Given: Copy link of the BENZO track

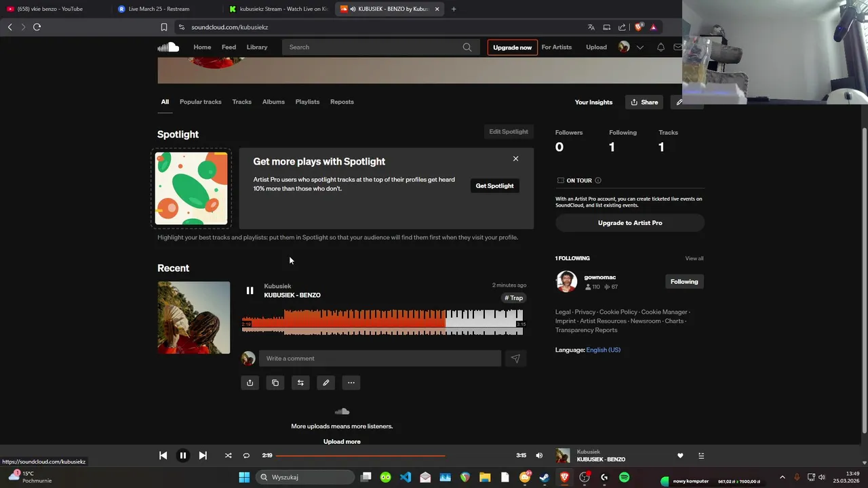Looking at the screenshot, I should click(x=275, y=383).
